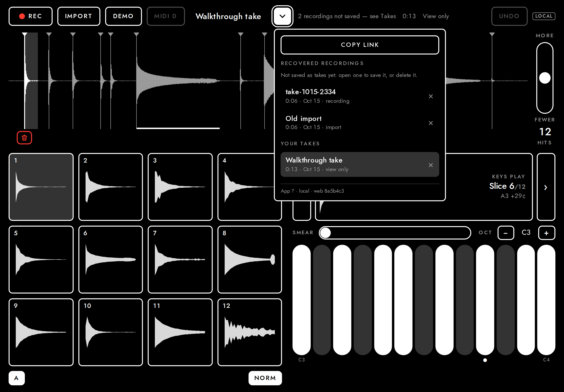The width and height of the screenshot is (564, 392).
Task: Trigger slice pad 10
Action: point(110,332)
